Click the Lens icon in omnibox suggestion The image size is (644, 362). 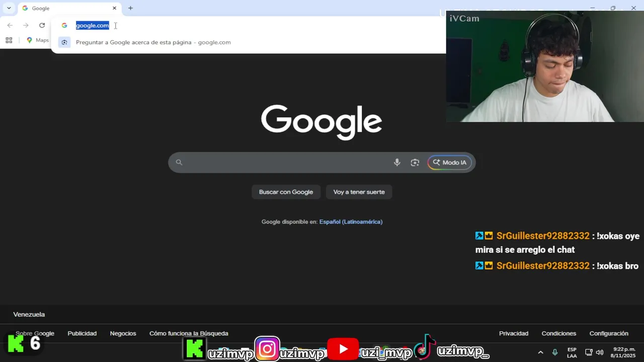click(64, 42)
